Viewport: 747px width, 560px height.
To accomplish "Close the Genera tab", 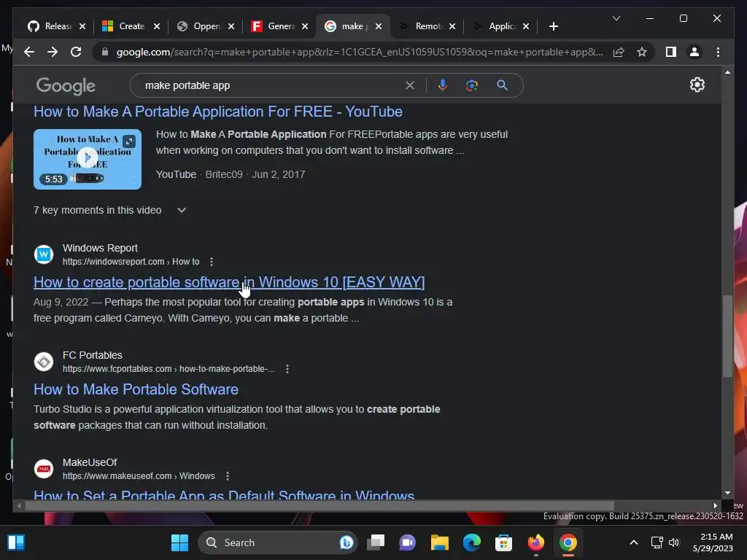I will coord(305,26).
